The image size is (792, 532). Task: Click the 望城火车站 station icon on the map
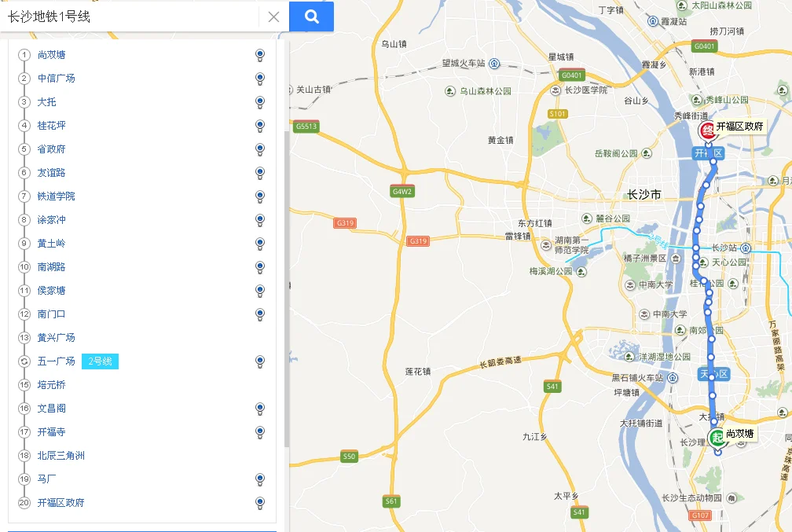coord(494,64)
